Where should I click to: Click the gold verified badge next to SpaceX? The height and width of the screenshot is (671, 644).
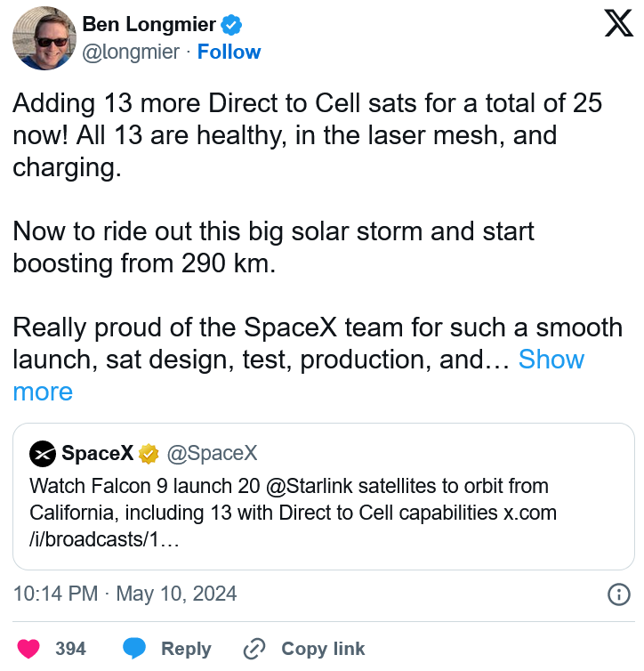(149, 454)
